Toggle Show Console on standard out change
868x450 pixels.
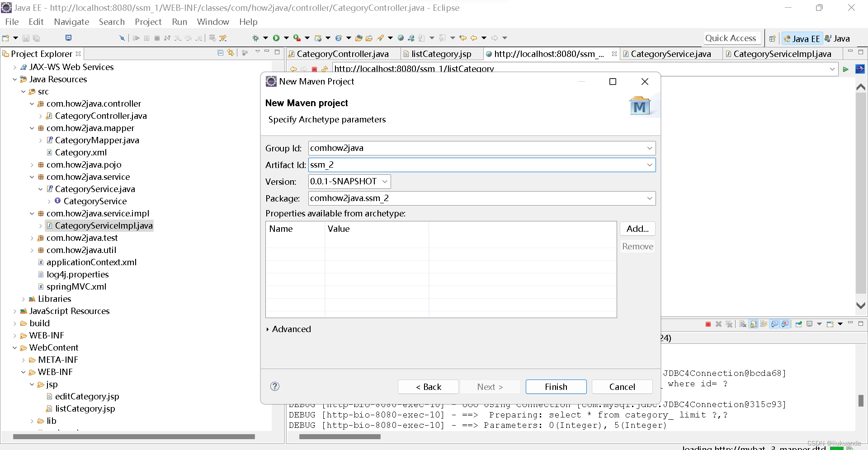(774, 324)
